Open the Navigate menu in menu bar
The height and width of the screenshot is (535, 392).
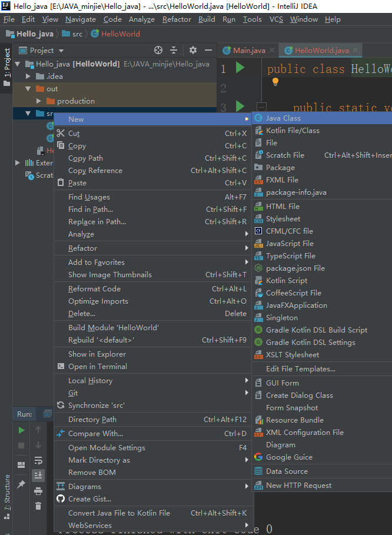click(x=81, y=19)
